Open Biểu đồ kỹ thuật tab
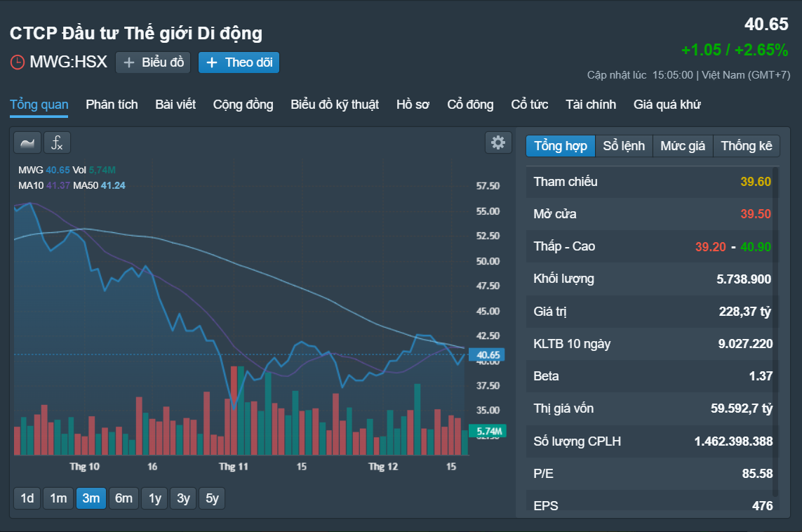This screenshot has height=532, width=802. coord(335,105)
